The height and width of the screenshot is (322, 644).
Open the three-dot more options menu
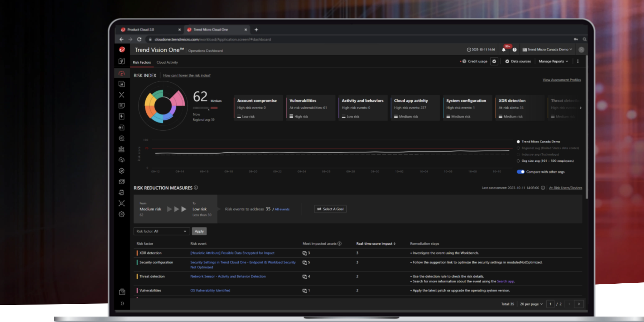(x=578, y=61)
